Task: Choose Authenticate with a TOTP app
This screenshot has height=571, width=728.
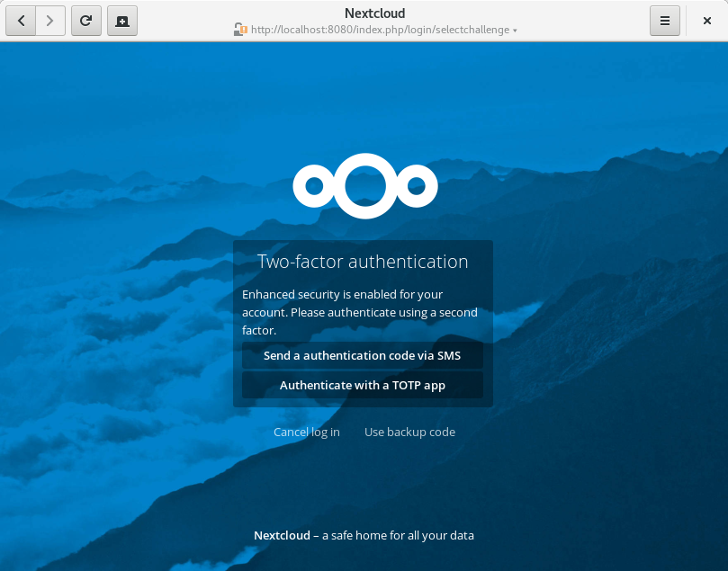Action: tap(362, 385)
